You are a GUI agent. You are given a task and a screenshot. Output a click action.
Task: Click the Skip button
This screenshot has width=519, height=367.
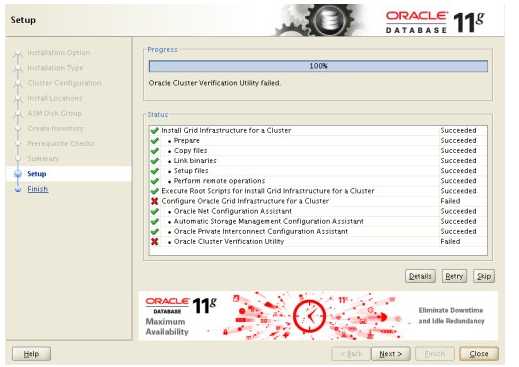(x=484, y=276)
